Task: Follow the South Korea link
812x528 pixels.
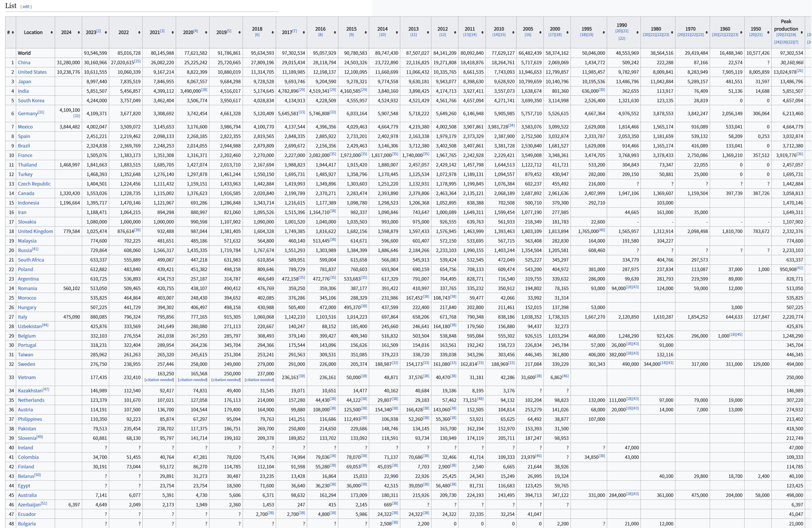Action: point(31,101)
